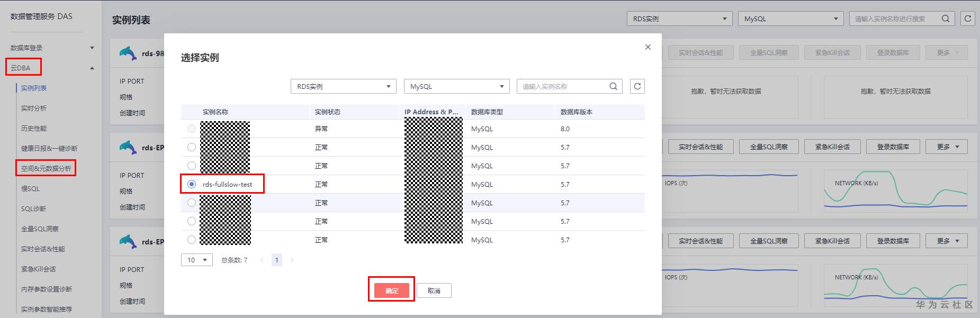Viewport: 980px width, 318px height.
Task: Click 实时会话&性能 button in third instance card
Action: click(700, 241)
